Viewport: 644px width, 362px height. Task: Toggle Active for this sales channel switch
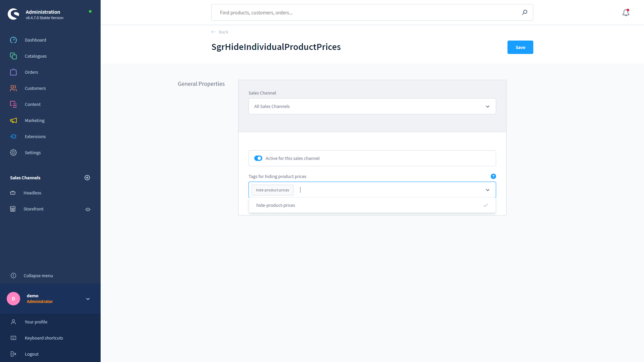(x=258, y=158)
